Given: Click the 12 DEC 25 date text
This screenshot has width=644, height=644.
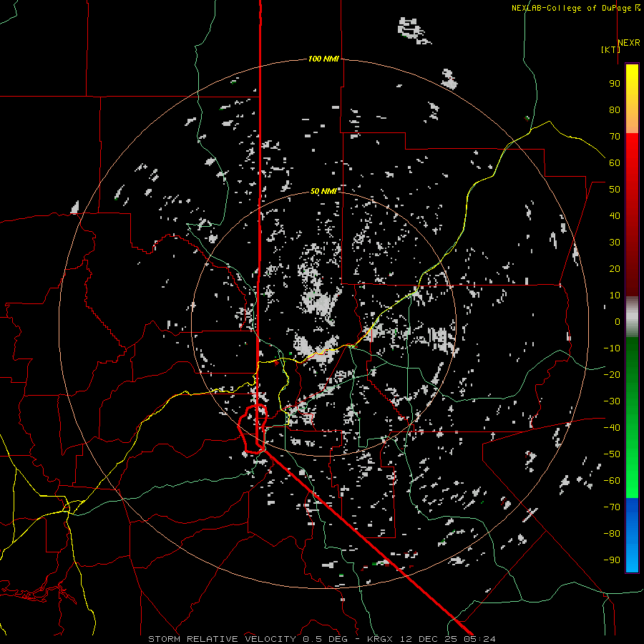Looking at the screenshot, I should 429,639.
